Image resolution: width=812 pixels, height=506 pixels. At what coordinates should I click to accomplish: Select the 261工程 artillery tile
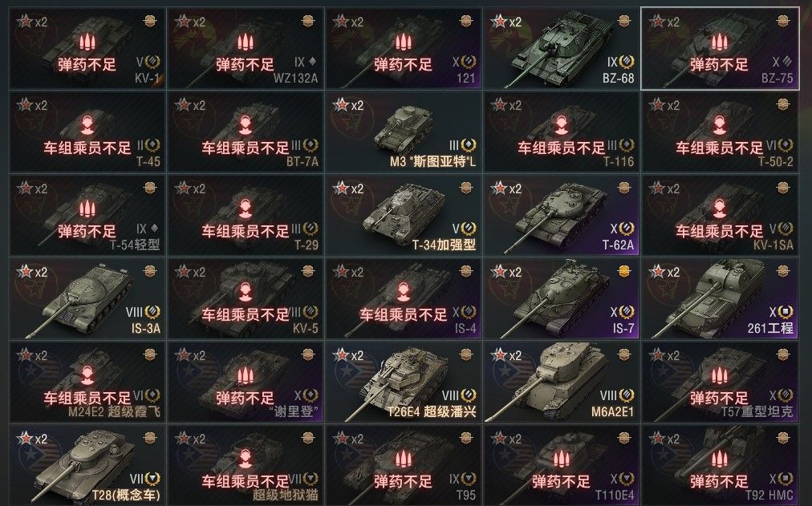(x=719, y=298)
